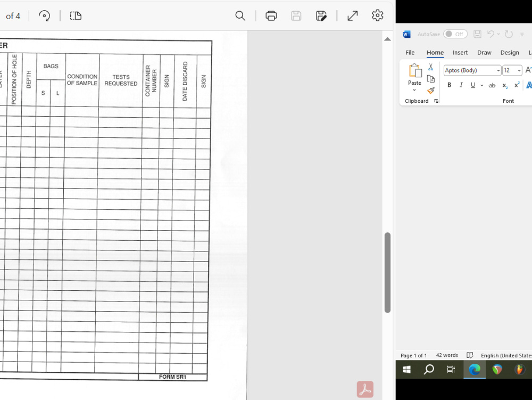Click the Text Effects icon
The height and width of the screenshot is (400, 532).
pos(529,85)
